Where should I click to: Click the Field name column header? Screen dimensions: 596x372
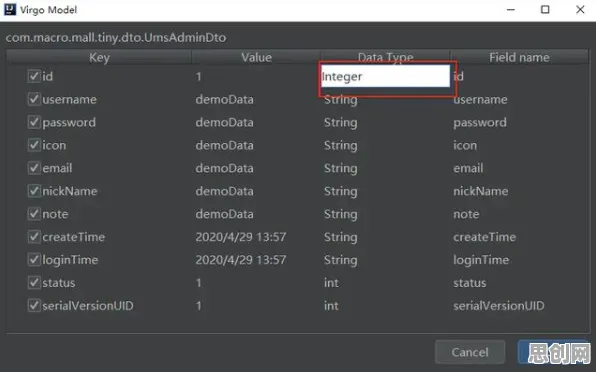pyautogui.click(x=519, y=57)
